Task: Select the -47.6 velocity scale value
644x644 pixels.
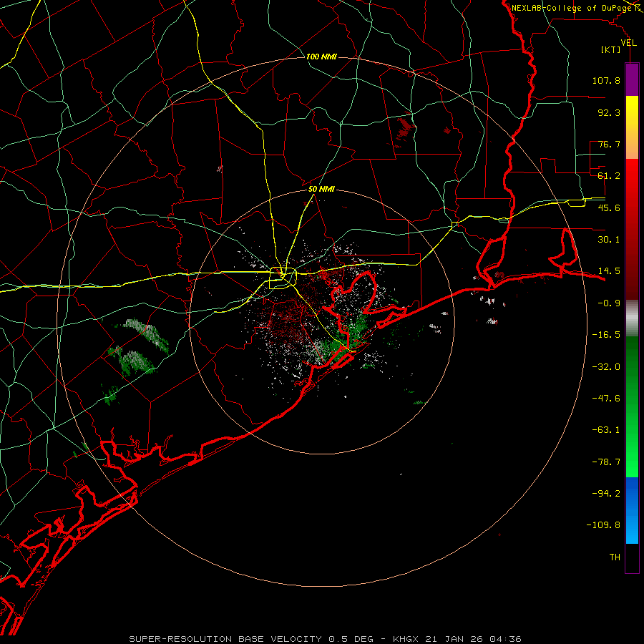Action: click(x=606, y=399)
